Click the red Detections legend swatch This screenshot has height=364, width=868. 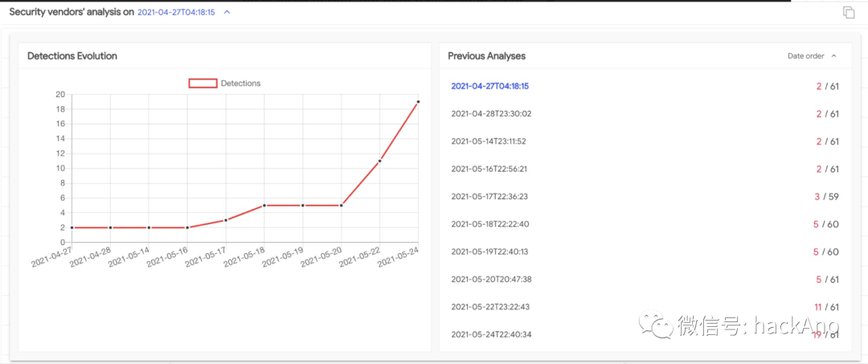203,84
